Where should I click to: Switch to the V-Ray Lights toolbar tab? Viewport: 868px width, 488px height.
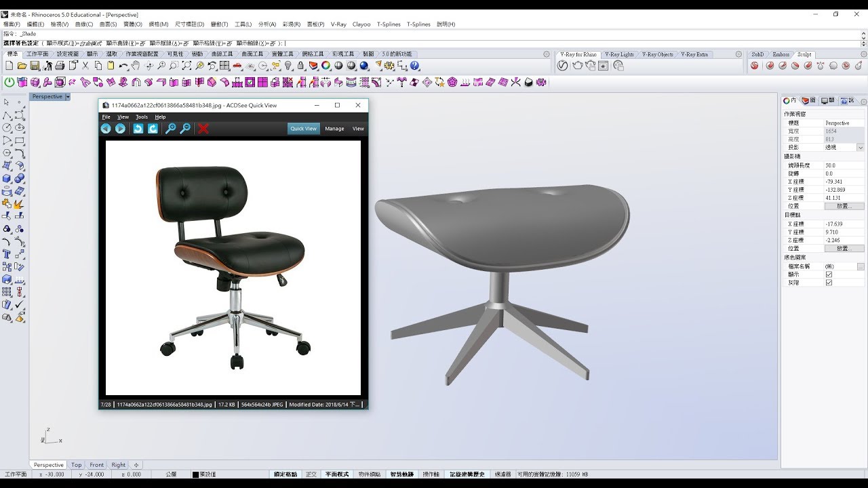point(619,54)
